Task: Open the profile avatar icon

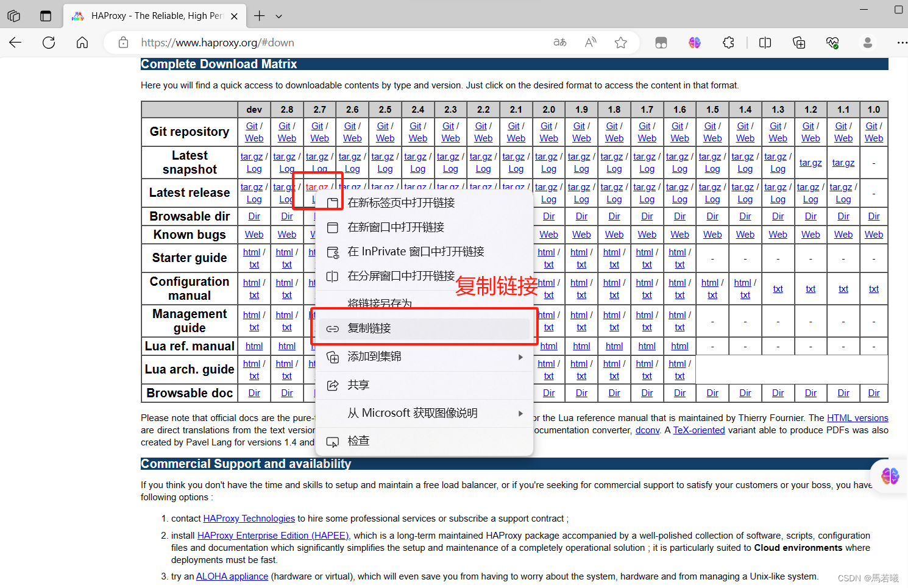Action: (x=868, y=43)
